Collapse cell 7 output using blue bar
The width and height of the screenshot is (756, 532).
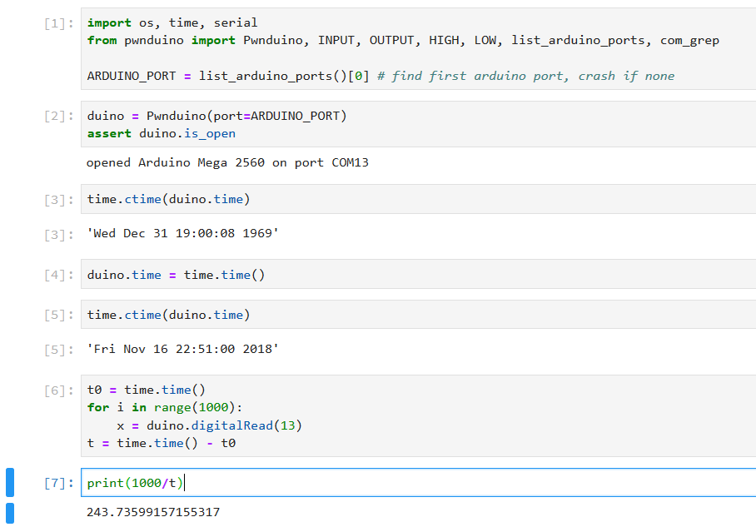(x=10, y=513)
